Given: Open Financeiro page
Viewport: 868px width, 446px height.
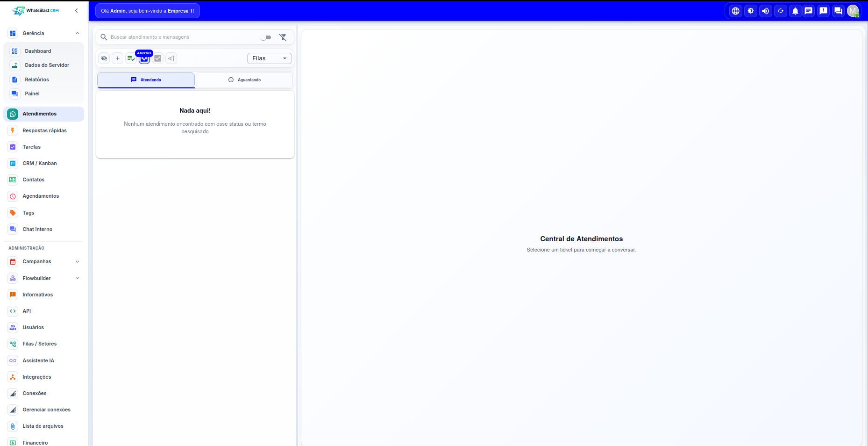Looking at the screenshot, I should [x=44, y=442].
